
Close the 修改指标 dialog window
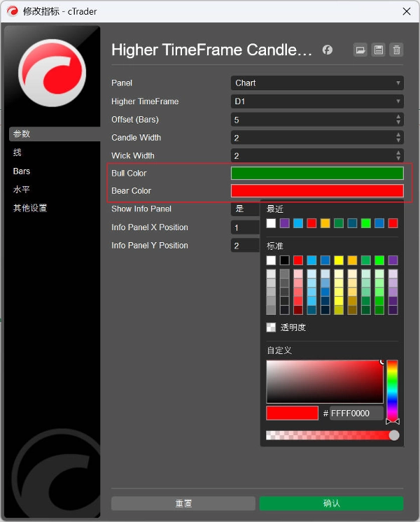(406, 11)
